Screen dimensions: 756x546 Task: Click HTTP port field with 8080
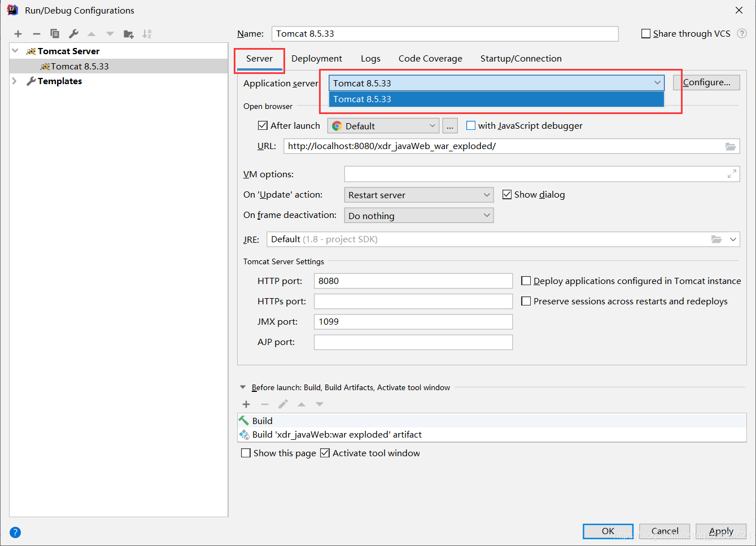click(413, 281)
